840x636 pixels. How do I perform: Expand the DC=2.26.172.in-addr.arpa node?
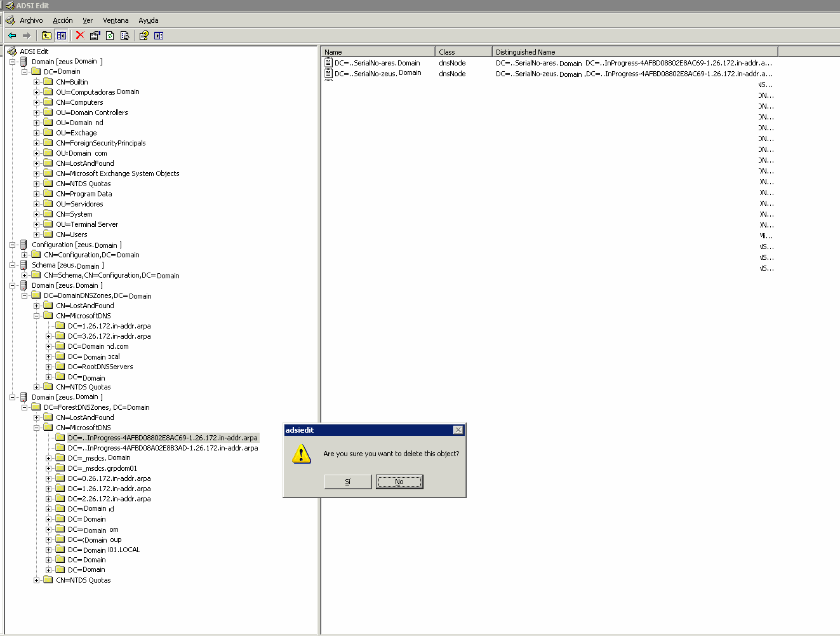[48, 499]
